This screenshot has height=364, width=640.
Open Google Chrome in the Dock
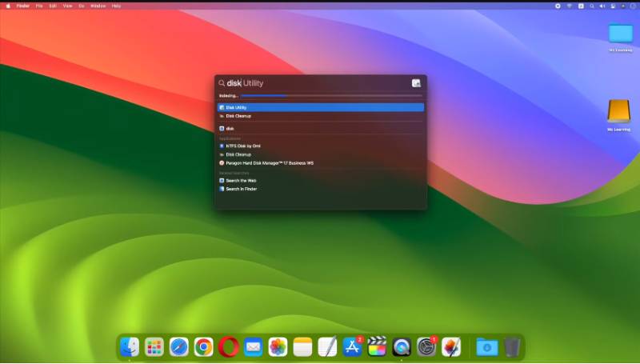204,346
